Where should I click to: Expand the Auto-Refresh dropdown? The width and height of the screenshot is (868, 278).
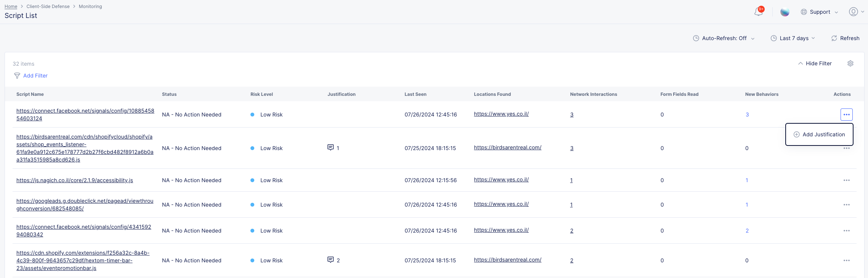pos(724,38)
